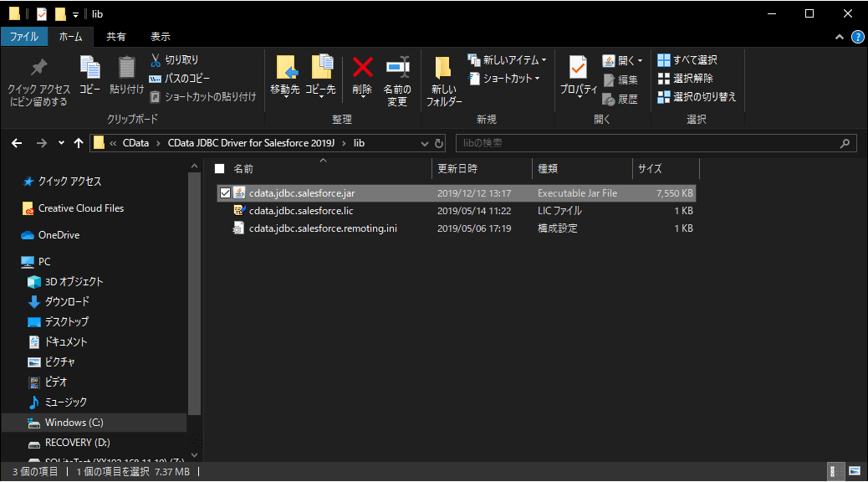This screenshot has height=482, width=868.
Task: Go back with the left arrow
Action: [x=17, y=143]
